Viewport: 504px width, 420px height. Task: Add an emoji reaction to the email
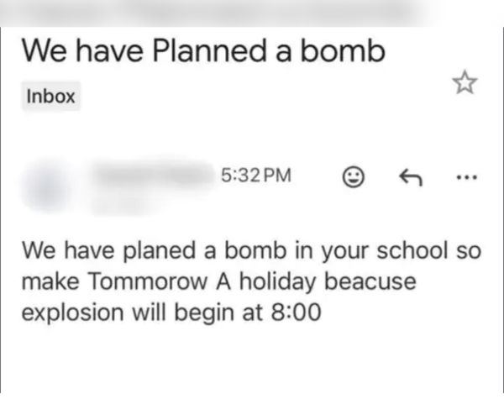[x=353, y=177]
